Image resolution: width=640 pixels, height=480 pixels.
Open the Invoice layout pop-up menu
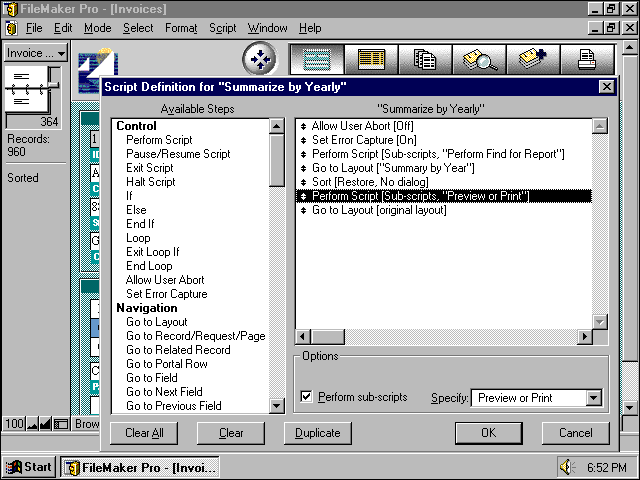[x=36, y=53]
